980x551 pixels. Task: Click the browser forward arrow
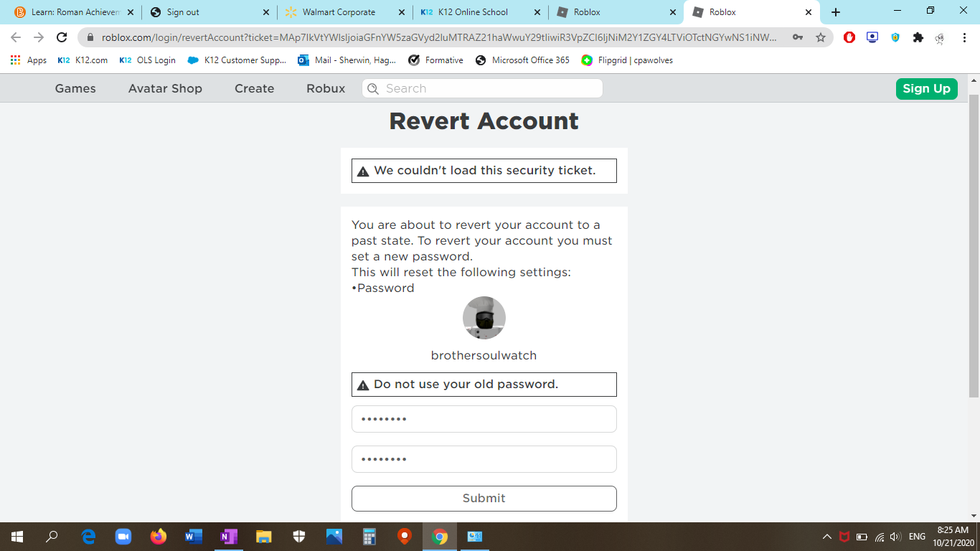[39, 37]
